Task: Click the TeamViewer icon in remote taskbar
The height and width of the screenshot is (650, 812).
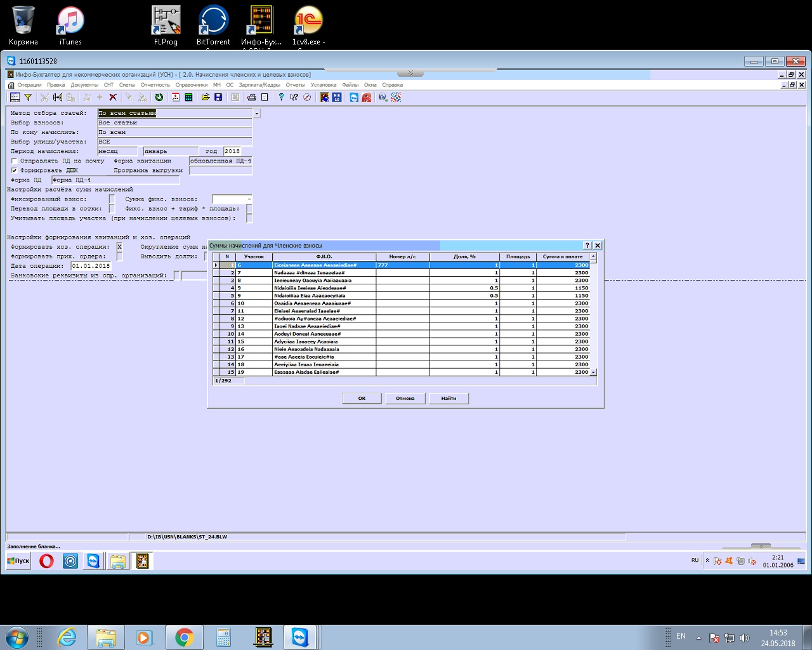Action: (94, 561)
